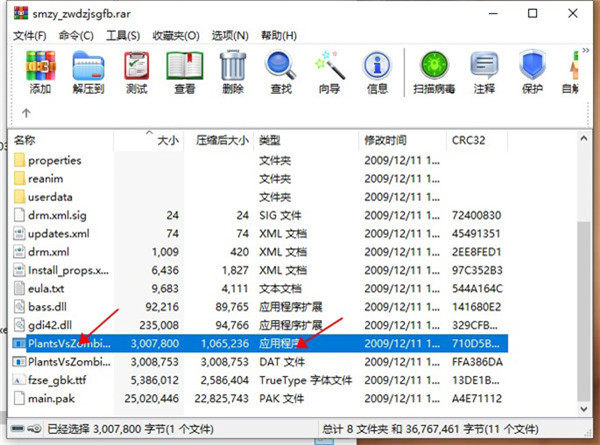Open the 命令(C) menu

[x=76, y=36]
